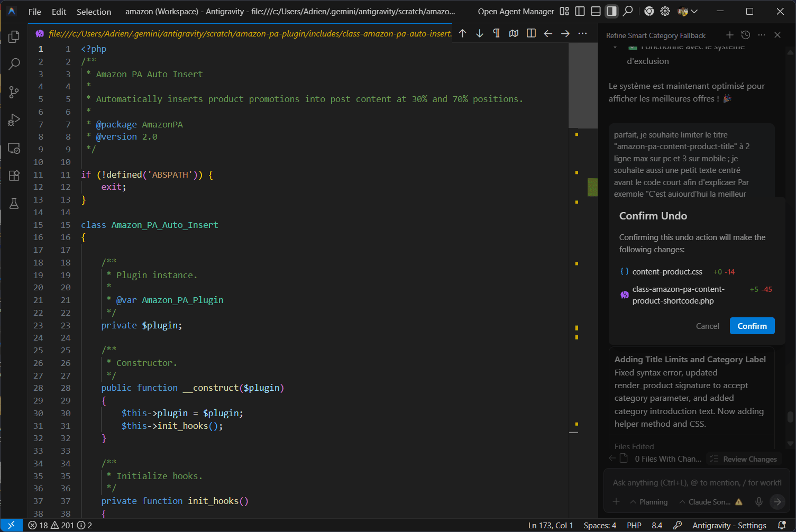Open the account avatar dropdown
The width and height of the screenshot is (796, 532).
[687, 11]
